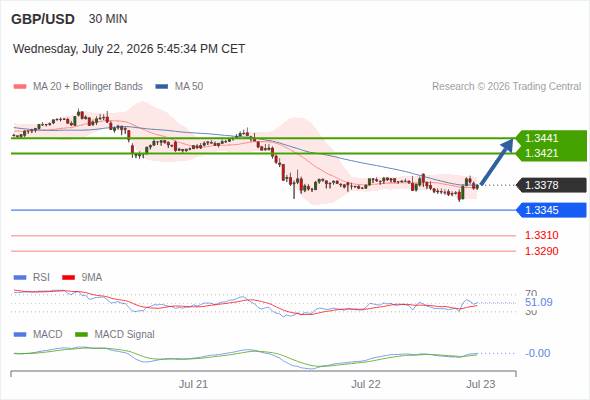This screenshot has height=400, width=590.
Task: Click the red 1.3290 support label
Action: (x=541, y=251)
